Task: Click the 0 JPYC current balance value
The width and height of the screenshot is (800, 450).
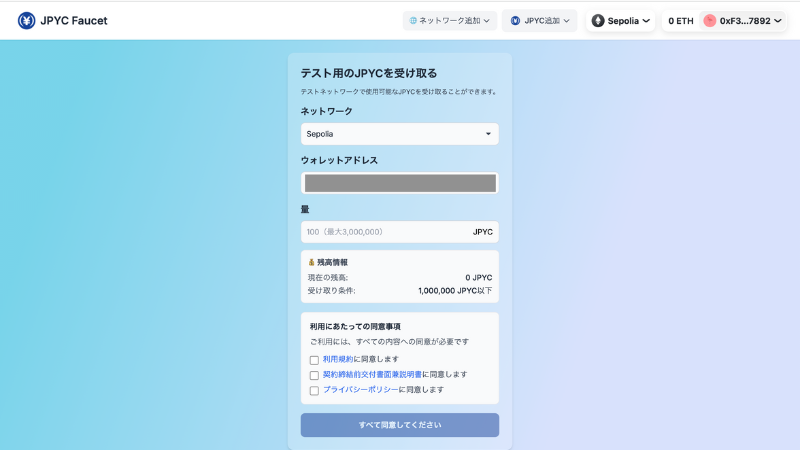Action: pyautogui.click(x=479, y=278)
